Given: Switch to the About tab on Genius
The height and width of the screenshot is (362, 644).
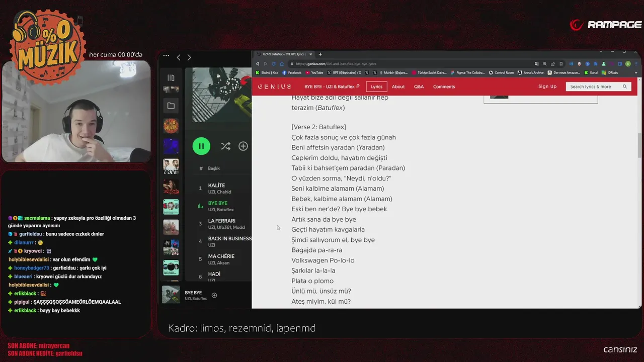Looking at the screenshot, I should point(398,86).
